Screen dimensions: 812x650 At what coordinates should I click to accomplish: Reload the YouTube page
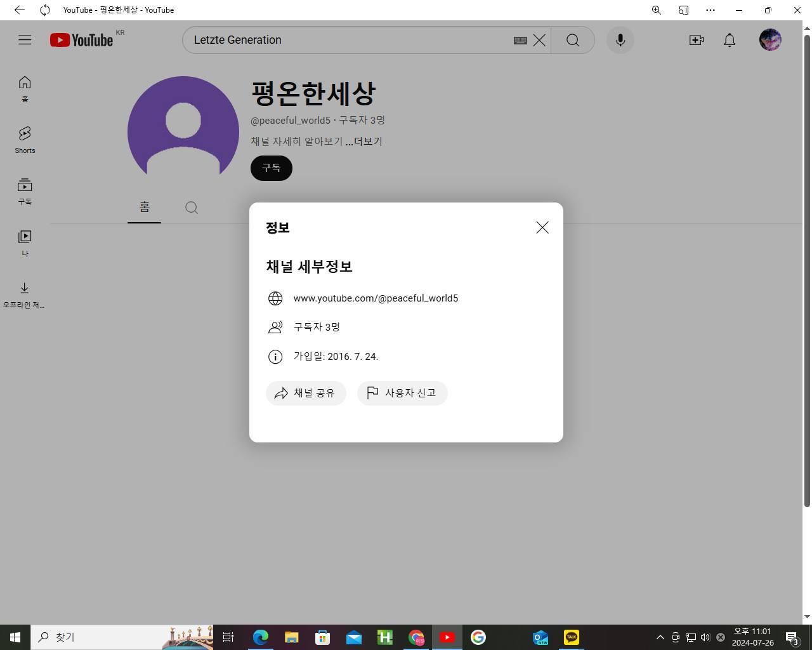point(44,10)
